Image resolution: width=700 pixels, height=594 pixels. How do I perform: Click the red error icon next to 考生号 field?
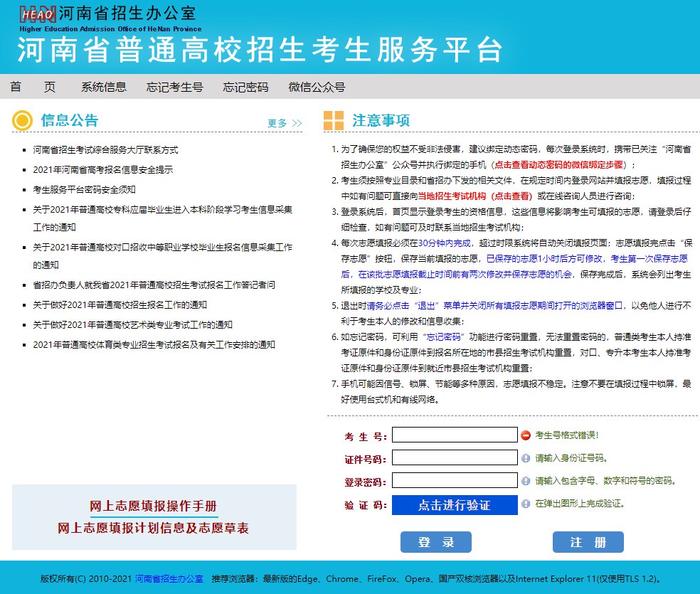coord(526,435)
